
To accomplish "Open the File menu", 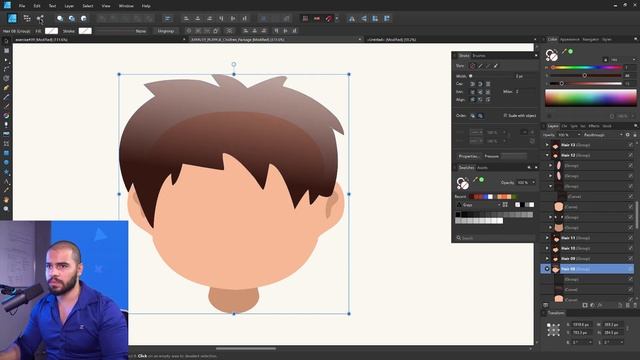I will (x=22, y=6).
